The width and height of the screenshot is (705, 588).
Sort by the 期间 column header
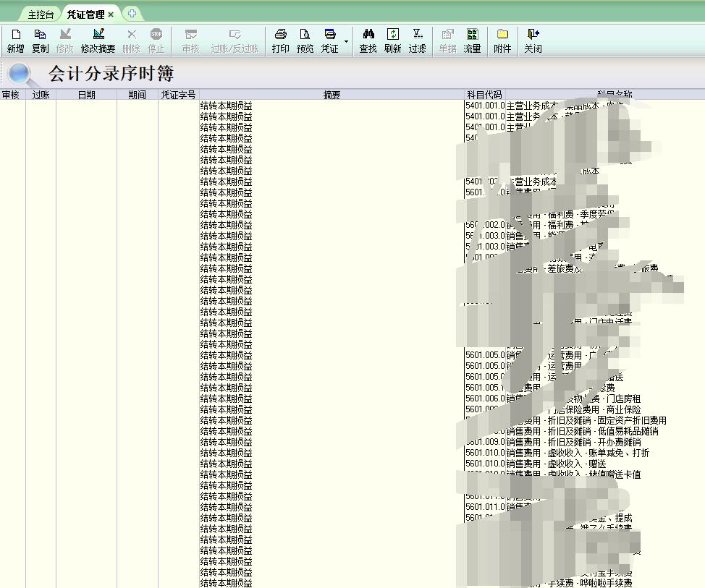click(x=137, y=95)
